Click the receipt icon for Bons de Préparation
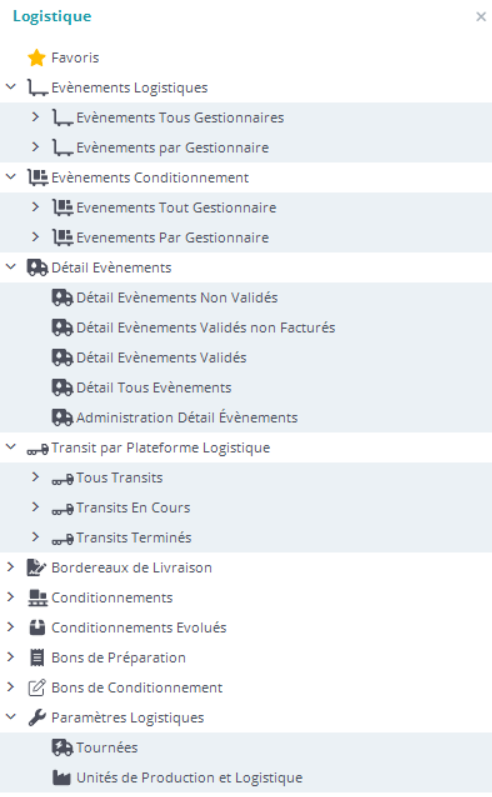This screenshot has width=492, height=797. click(x=37, y=657)
